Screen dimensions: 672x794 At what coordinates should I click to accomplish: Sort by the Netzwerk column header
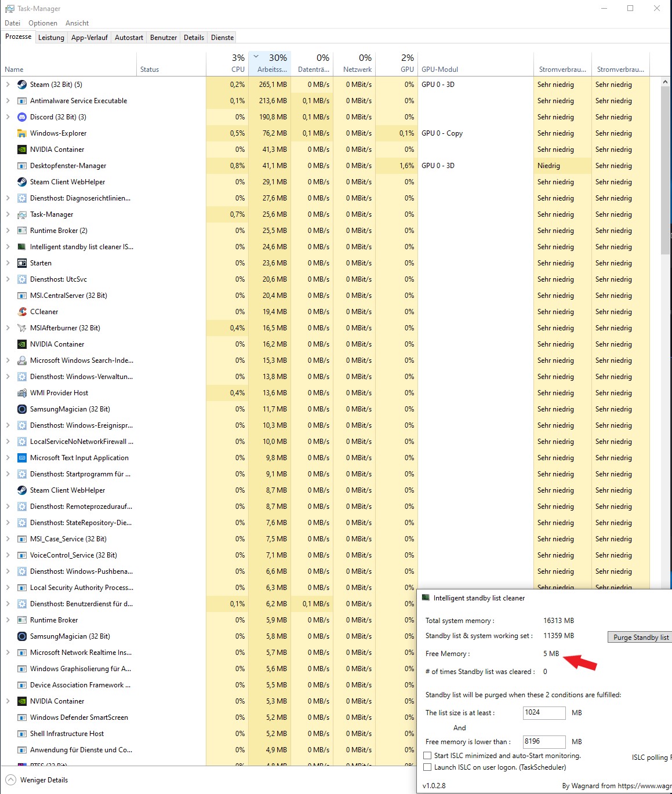click(354, 64)
